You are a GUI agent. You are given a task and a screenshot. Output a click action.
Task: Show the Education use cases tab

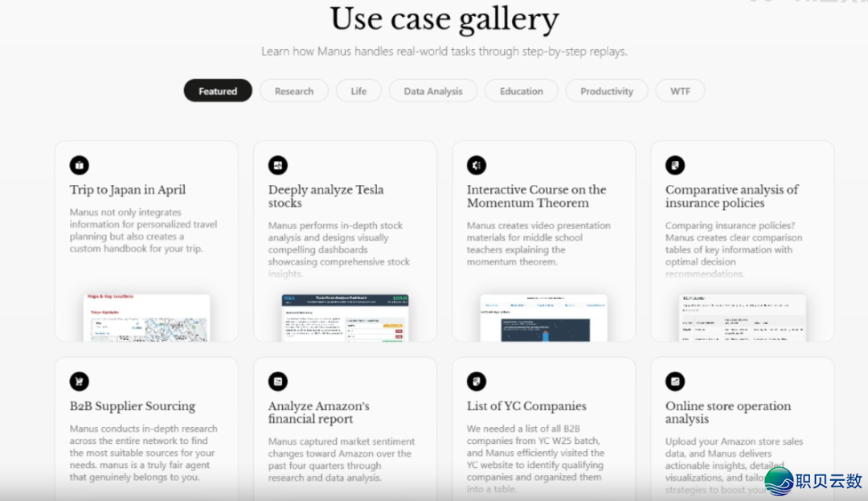click(x=521, y=91)
